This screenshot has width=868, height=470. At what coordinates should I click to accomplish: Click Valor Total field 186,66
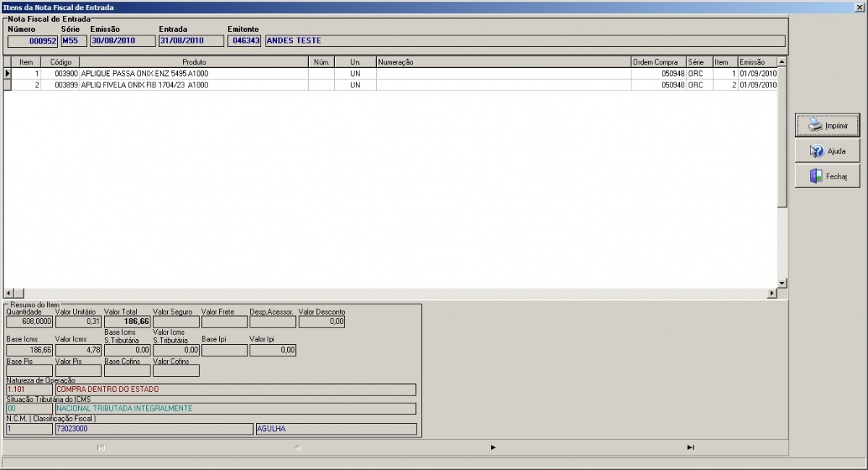pyautogui.click(x=127, y=322)
